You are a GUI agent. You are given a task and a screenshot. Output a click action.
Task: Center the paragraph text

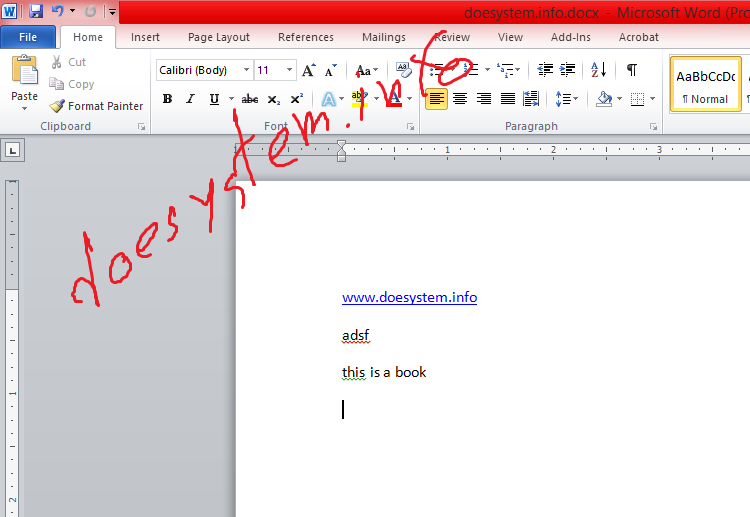click(460, 99)
